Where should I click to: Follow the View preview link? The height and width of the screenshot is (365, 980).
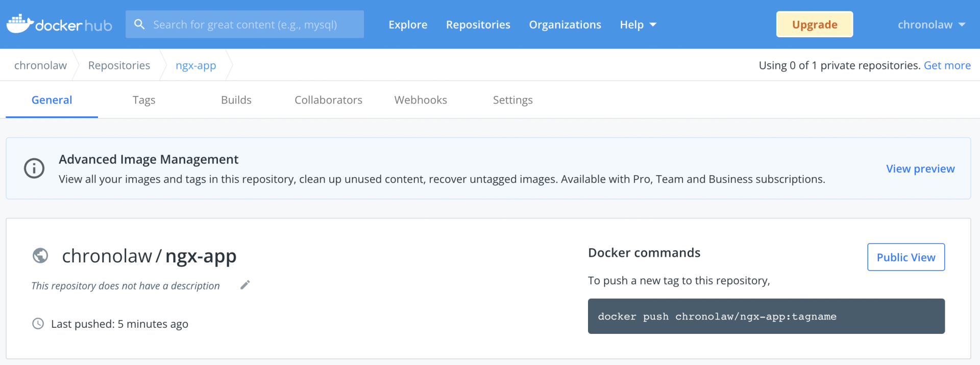[x=920, y=168]
